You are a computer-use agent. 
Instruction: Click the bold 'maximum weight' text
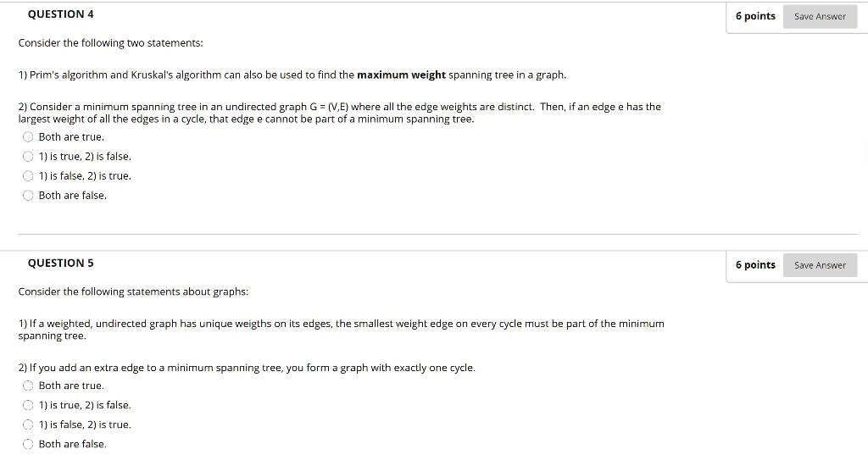point(401,75)
